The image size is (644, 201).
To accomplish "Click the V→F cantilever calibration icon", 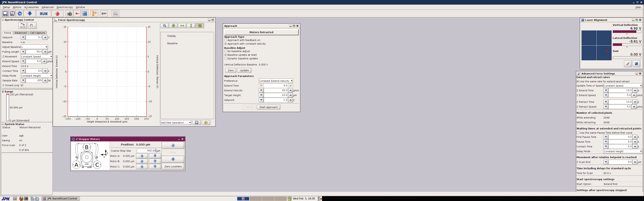I will pos(22,25).
